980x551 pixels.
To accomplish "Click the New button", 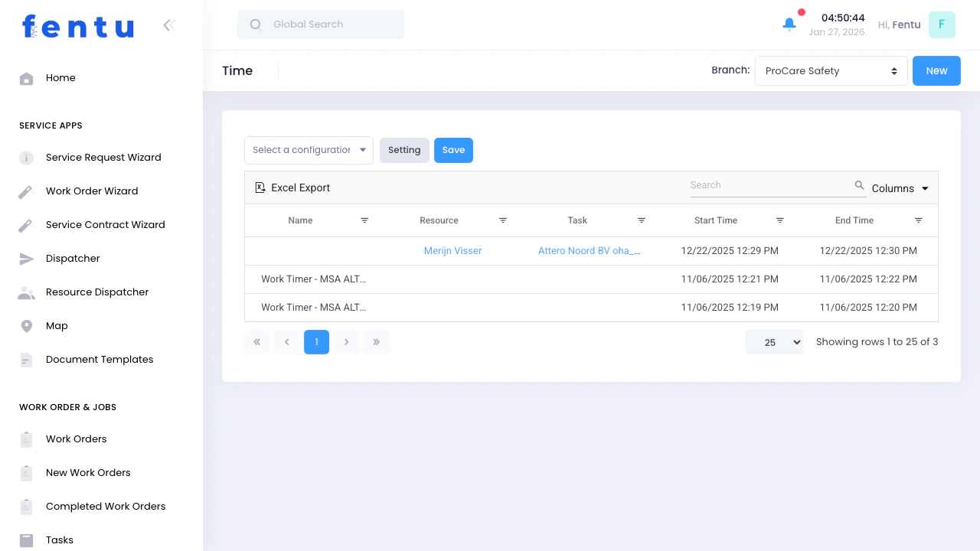I will coord(936,70).
